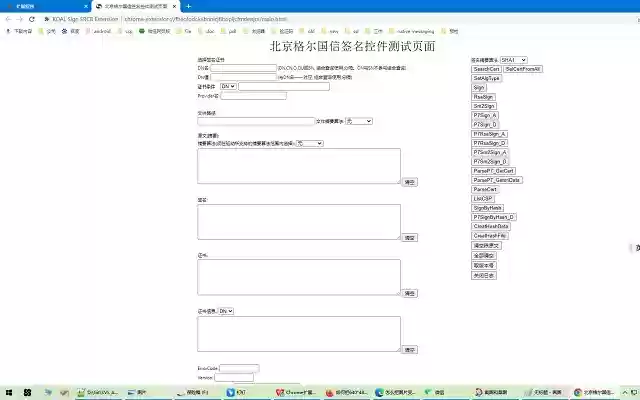Click the Sign button

[x=479, y=87]
